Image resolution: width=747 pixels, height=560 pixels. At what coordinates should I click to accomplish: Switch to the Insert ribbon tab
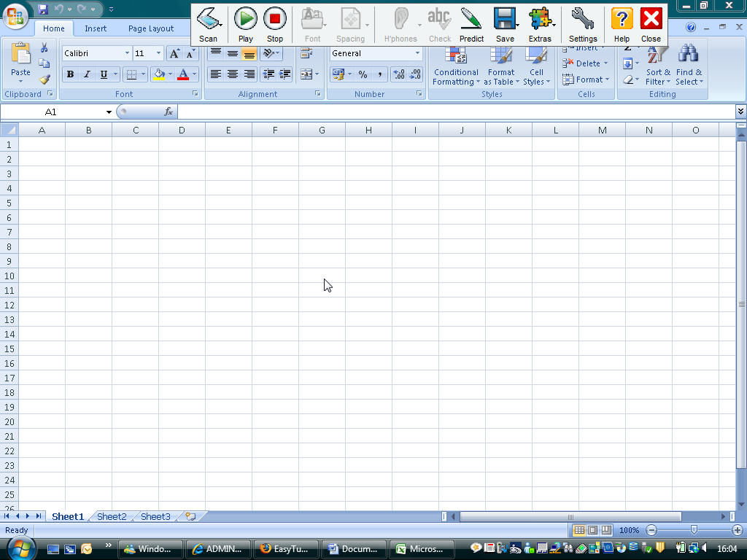(x=96, y=28)
